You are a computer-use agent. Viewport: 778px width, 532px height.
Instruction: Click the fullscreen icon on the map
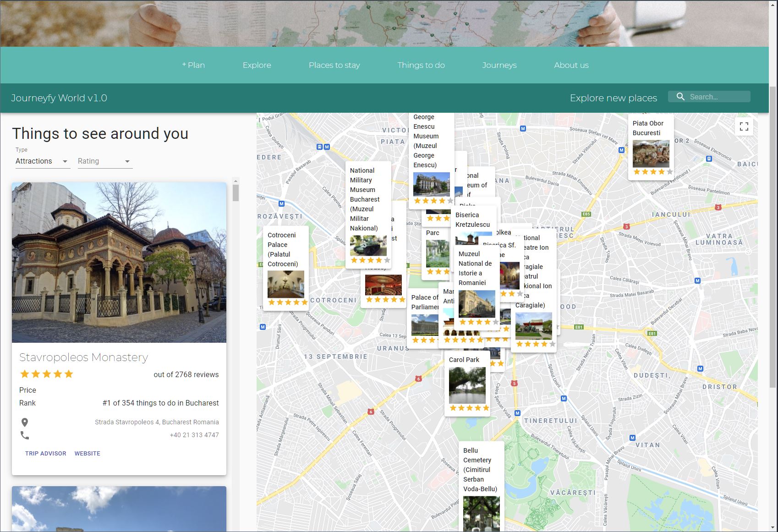click(744, 126)
